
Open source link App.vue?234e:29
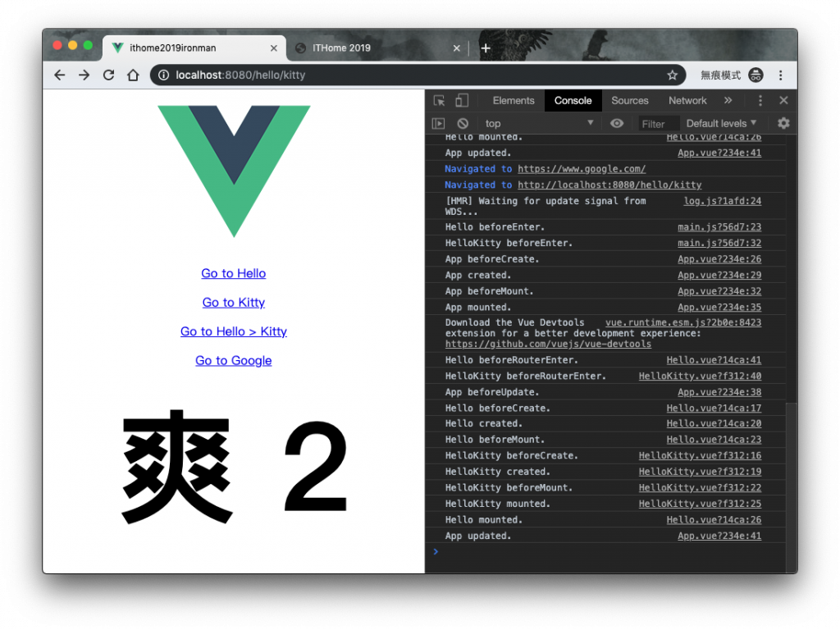coord(719,276)
